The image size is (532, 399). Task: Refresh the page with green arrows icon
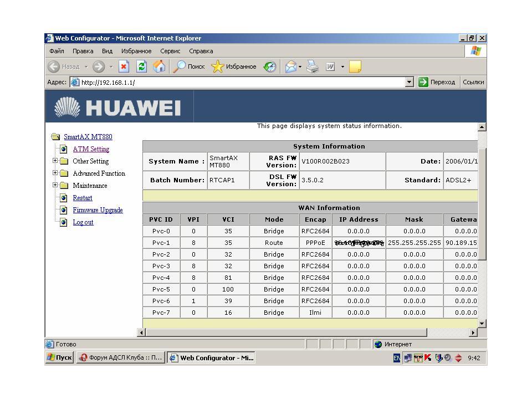(x=141, y=66)
